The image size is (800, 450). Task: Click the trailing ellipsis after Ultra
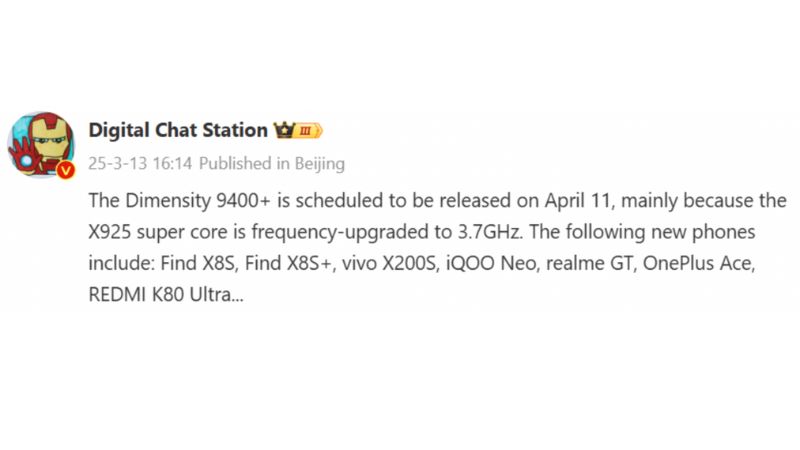[x=236, y=298]
